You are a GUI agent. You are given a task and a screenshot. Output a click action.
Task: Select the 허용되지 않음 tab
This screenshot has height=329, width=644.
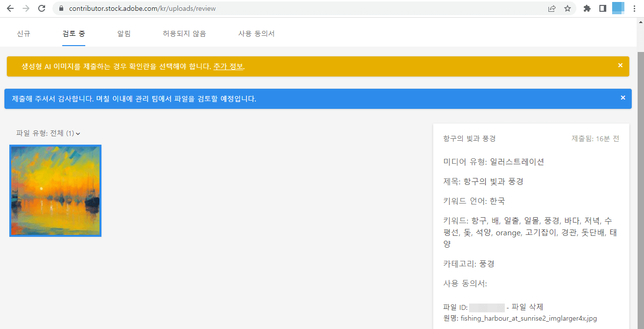[x=184, y=33]
